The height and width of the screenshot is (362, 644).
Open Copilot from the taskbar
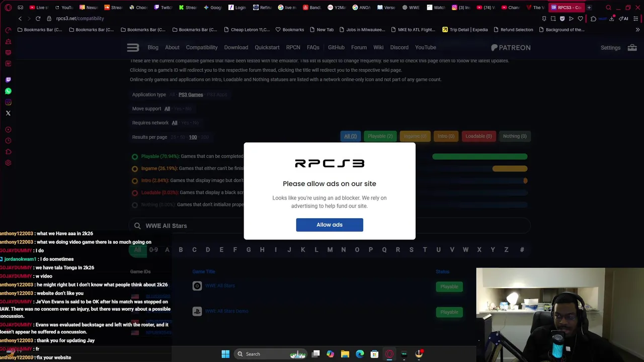330,354
